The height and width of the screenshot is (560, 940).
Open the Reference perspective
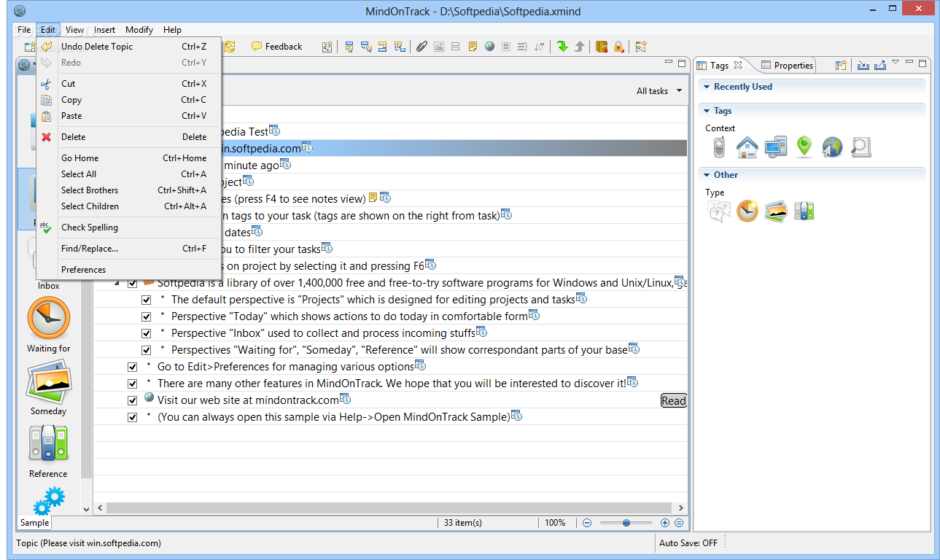(49, 451)
